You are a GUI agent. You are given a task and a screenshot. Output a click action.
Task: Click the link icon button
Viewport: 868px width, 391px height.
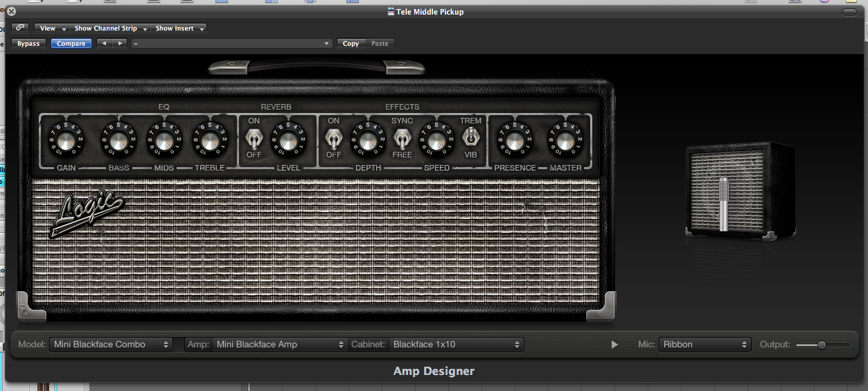20,28
